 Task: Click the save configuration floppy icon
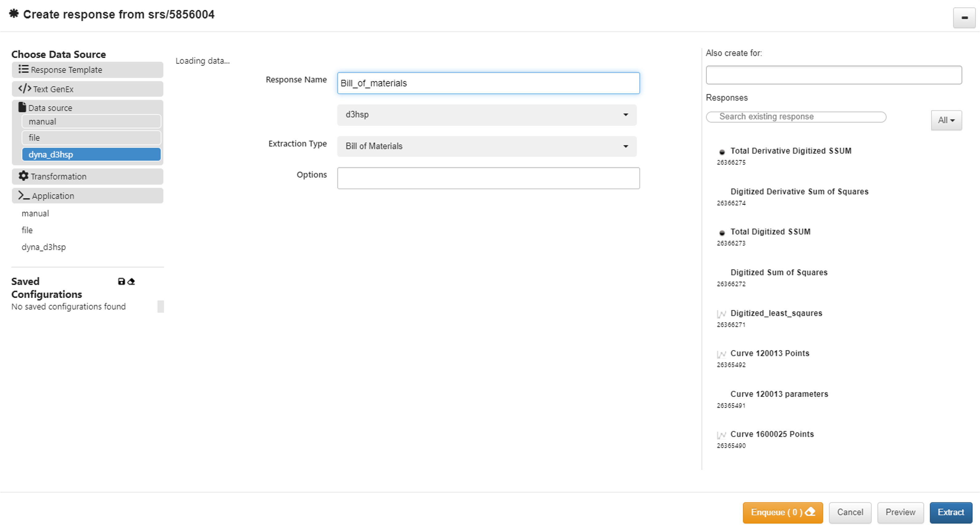pyautogui.click(x=121, y=282)
